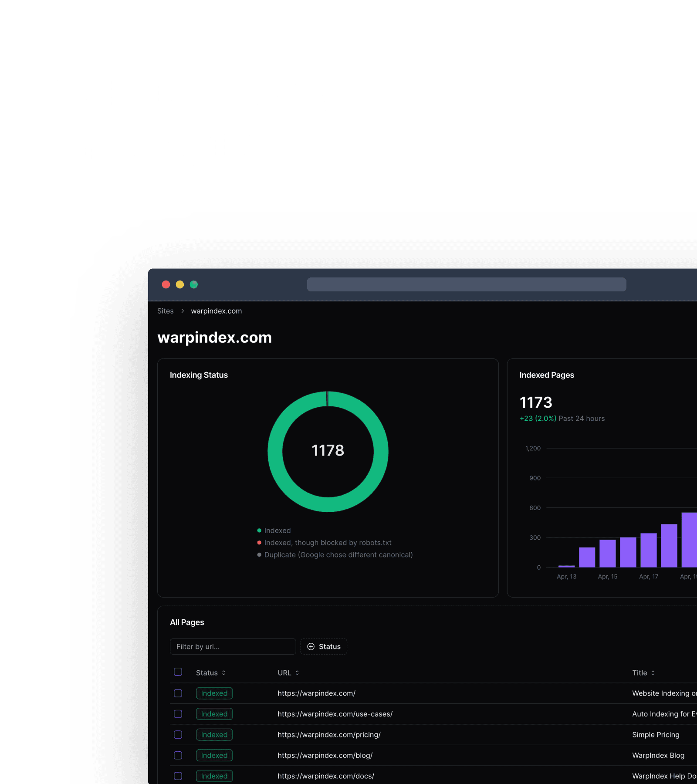Screen dimensions: 697x784
Task: Click the red blocked by robots.txt legend dot
Action: coord(259,543)
